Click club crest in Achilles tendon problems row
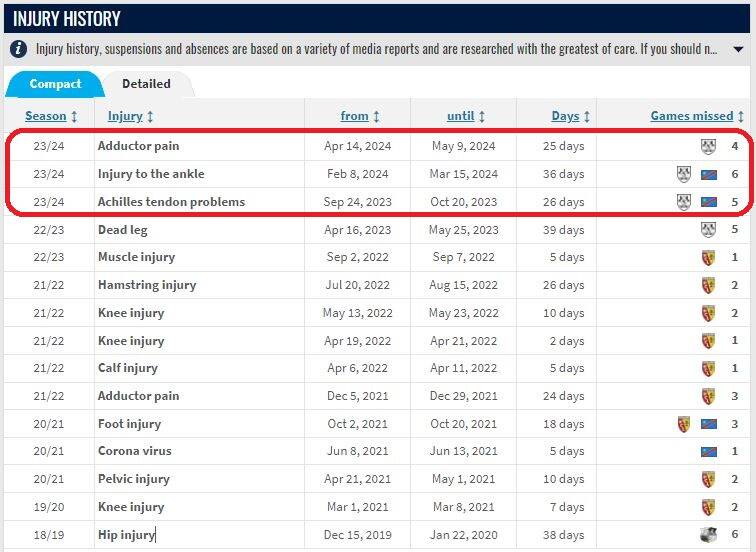This screenshot has width=756, height=552. coord(685,202)
